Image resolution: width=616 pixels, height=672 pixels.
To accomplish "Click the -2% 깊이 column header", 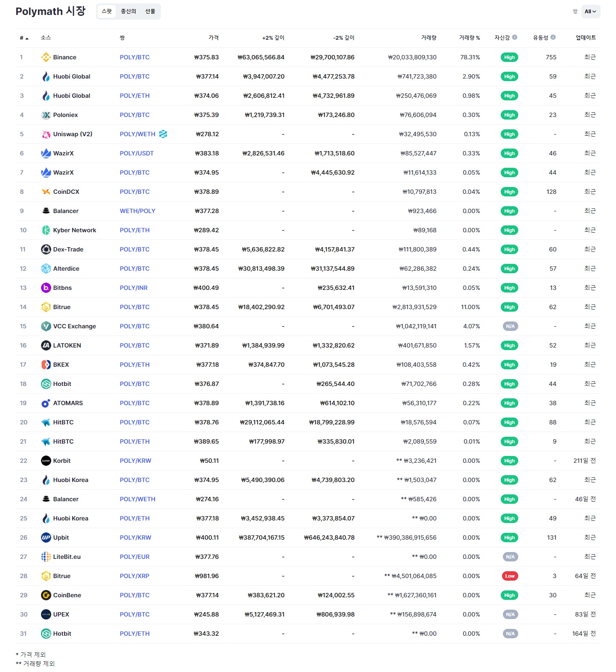I will click(344, 38).
